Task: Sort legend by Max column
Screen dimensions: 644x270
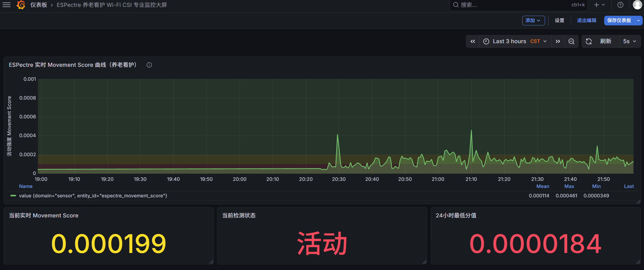Action: (569, 186)
